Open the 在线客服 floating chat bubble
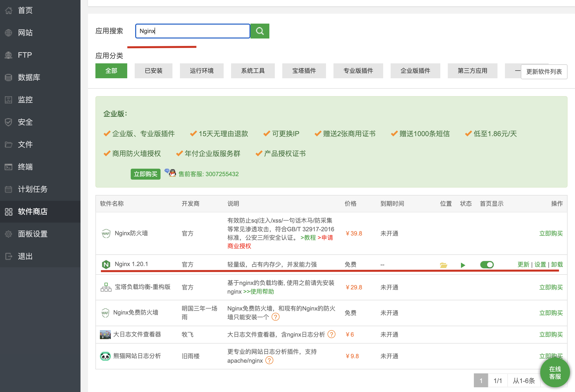The height and width of the screenshot is (392, 575). tap(555, 373)
